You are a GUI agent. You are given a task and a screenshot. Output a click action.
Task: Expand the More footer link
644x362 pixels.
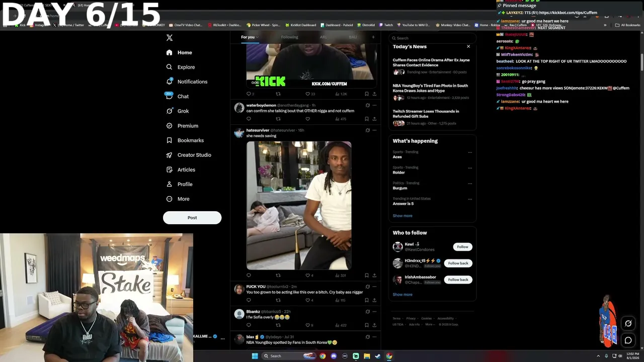pyautogui.click(x=430, y=324)
